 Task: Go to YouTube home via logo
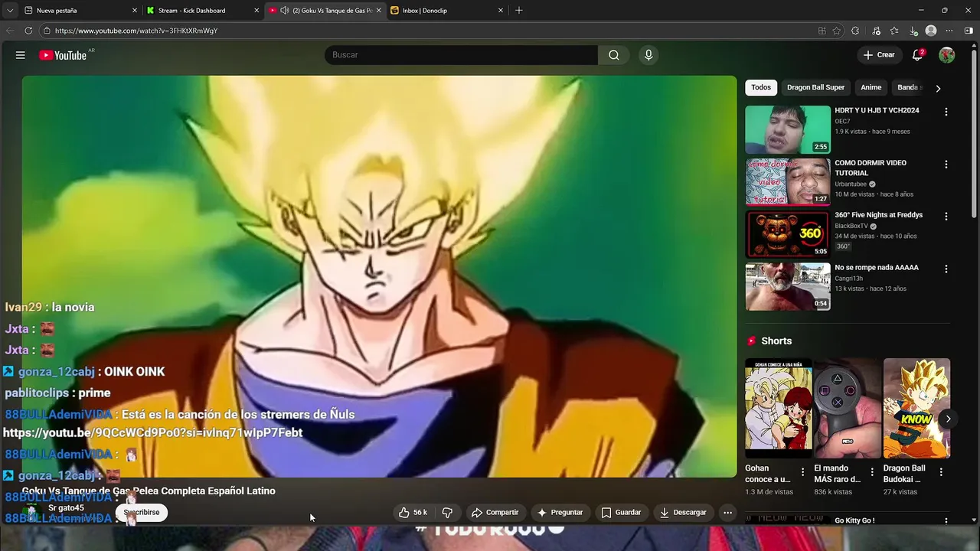[x=63, y=55]
